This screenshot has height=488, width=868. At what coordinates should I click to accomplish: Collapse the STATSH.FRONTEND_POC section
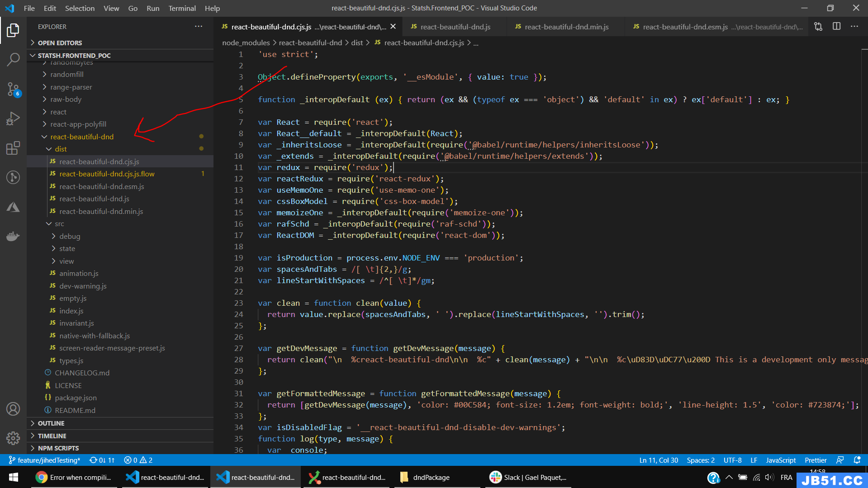click(120, 55)
